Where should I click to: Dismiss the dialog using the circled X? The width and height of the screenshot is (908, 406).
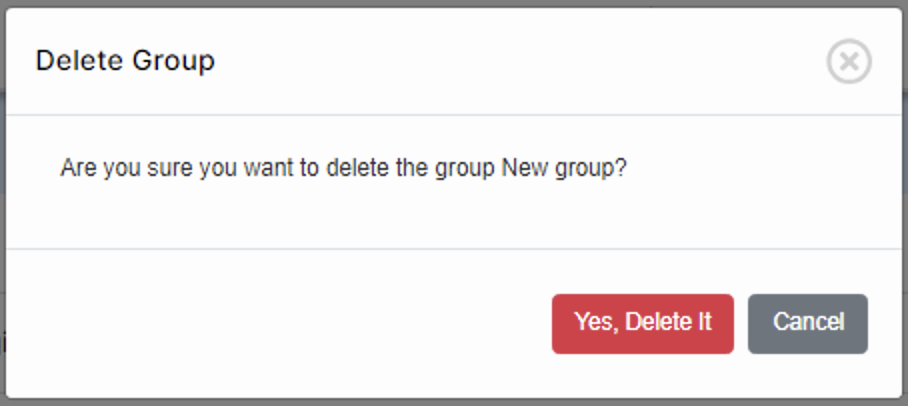pyautogui.click(x=848, y=62)
